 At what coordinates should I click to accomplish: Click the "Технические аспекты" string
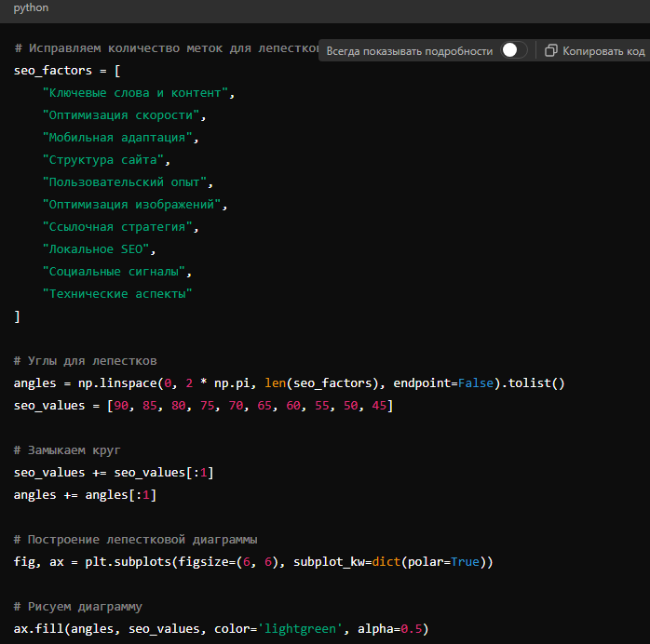(x=118, y=294)
